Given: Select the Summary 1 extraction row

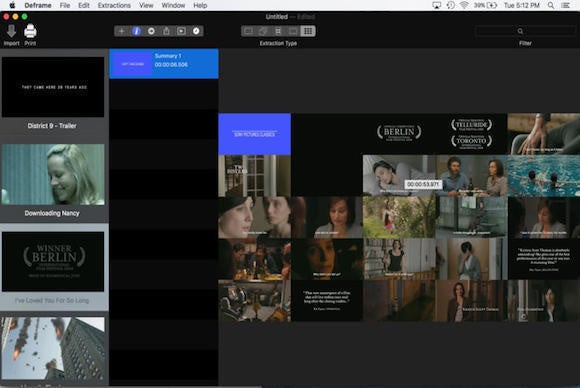Looking at the screenshot, I should tap(164, 64).
